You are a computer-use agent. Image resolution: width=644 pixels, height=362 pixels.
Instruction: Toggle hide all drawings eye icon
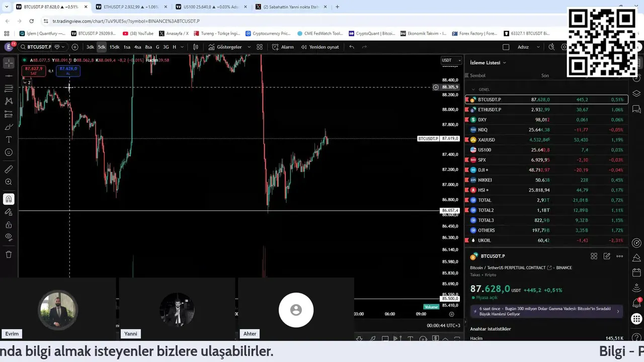(x=9, y=237)
